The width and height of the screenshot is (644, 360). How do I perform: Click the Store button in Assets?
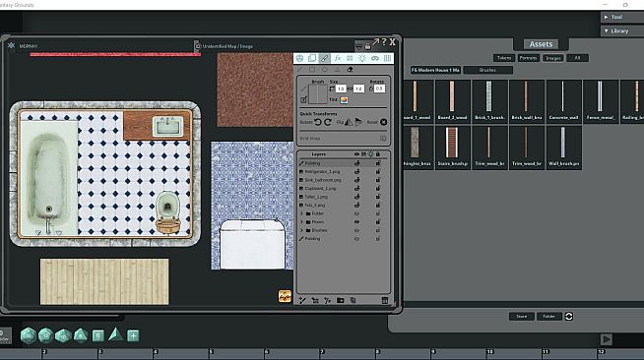(522, 316)
